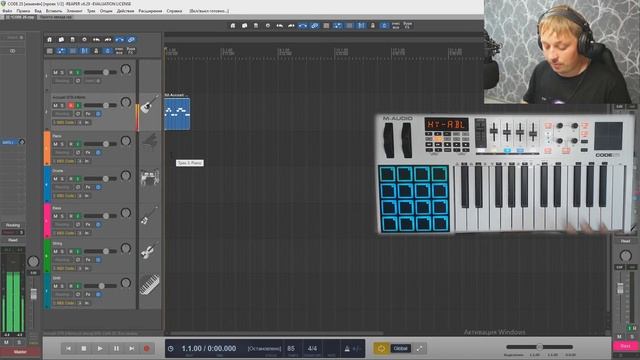640x360 pixels.
Task: Go to project end in transport
Action: pos(131,349)
